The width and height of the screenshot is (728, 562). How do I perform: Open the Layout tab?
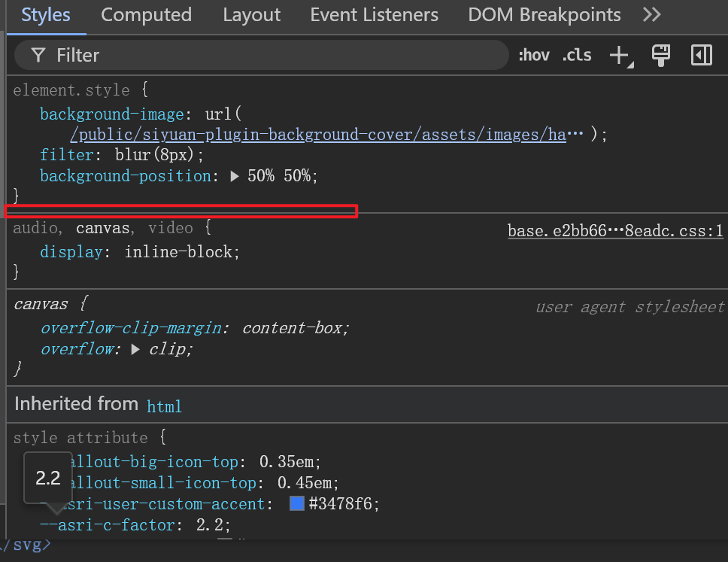[251, 14]
